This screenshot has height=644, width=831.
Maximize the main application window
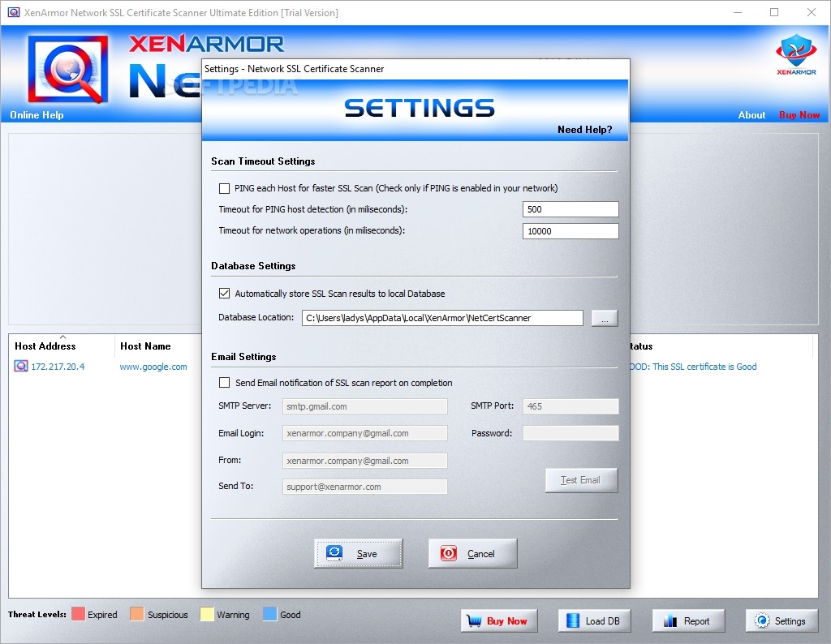774,12
